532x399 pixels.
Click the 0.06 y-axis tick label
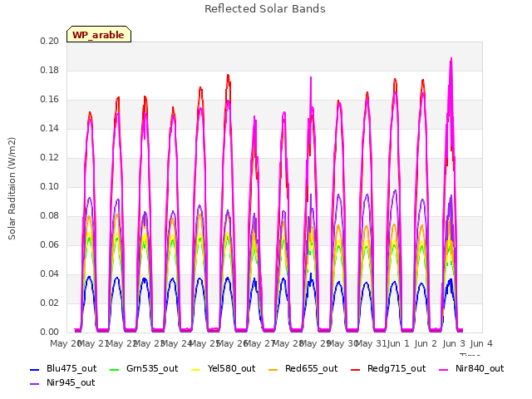50,244
